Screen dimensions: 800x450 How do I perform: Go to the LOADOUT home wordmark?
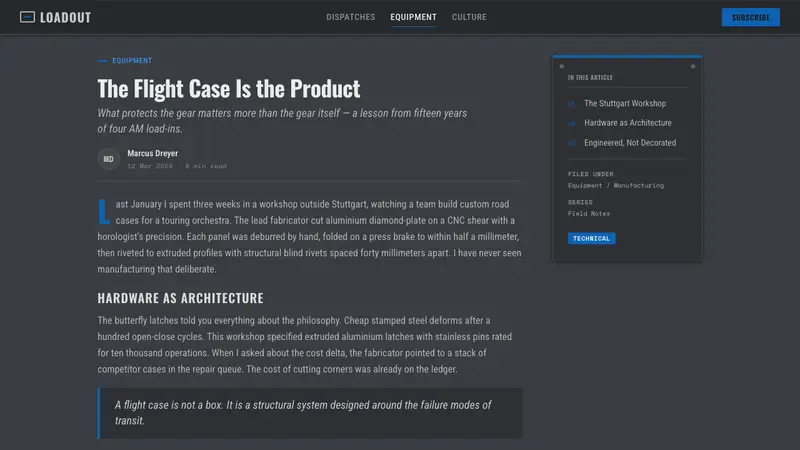pos(65,17)
